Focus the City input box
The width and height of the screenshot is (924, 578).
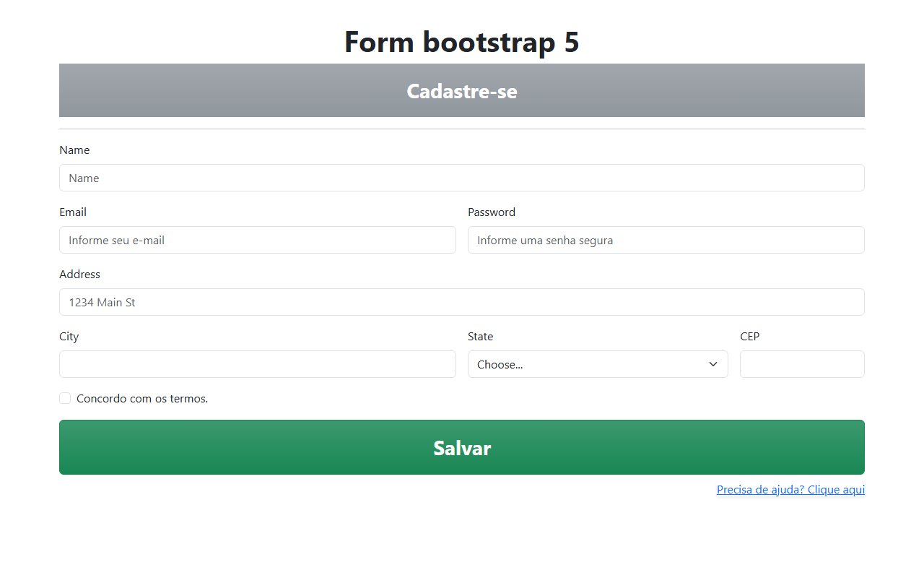tap(258, 364)
